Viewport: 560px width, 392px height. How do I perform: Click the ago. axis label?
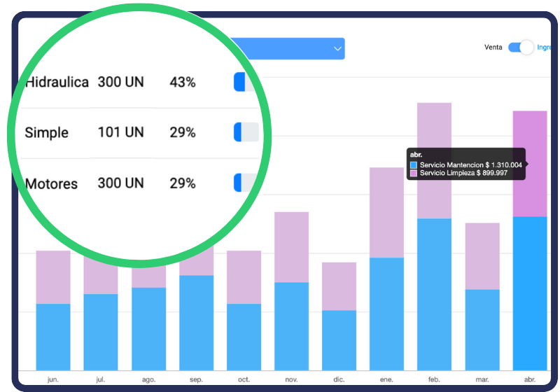(x=148, y=379)
